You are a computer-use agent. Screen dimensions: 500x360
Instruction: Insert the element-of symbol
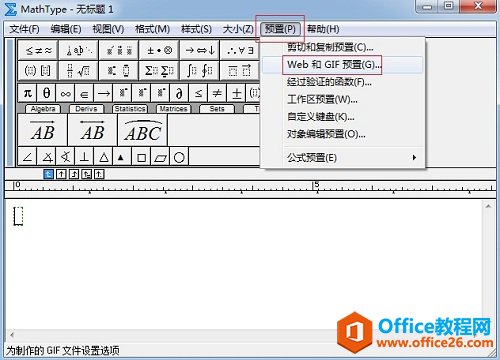pos(85,93)
